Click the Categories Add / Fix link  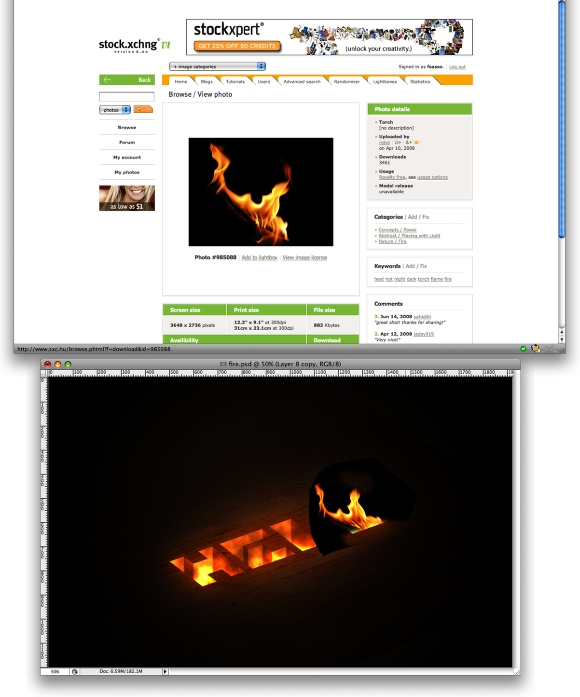(x=418, y=217)
